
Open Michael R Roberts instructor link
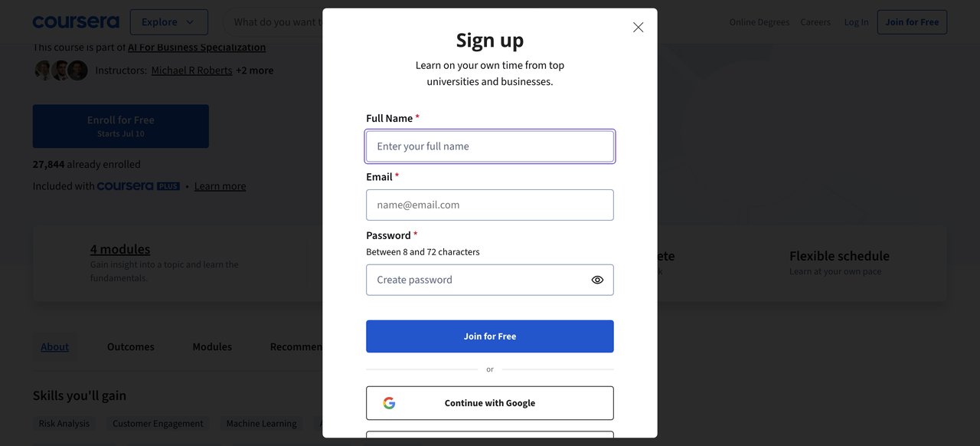[x=191, y=71]
